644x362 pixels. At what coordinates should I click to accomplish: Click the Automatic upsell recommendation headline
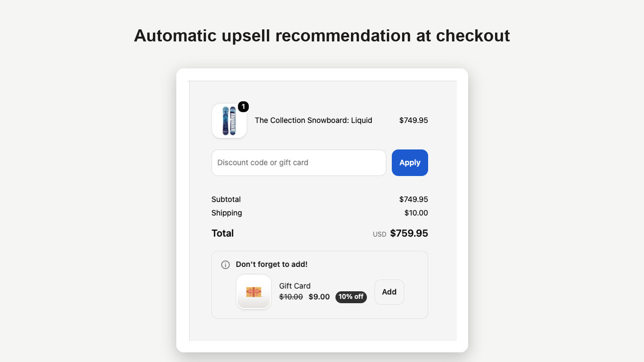click(322, 36)
